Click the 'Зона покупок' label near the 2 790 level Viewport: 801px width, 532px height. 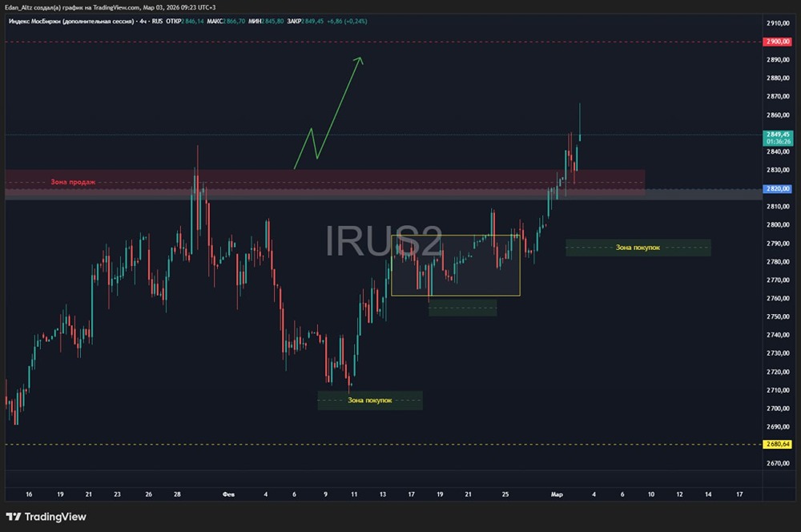pyautogui.click(x=638, y=248)
